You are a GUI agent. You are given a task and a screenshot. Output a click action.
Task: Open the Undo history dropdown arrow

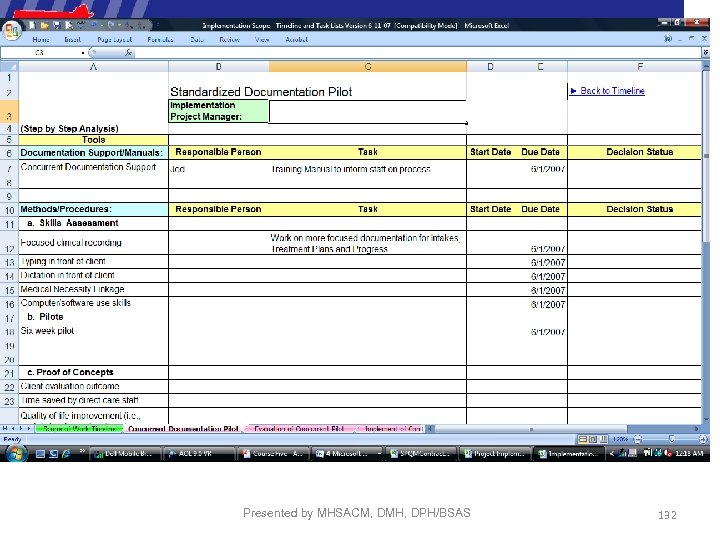[x=102, y=25]
